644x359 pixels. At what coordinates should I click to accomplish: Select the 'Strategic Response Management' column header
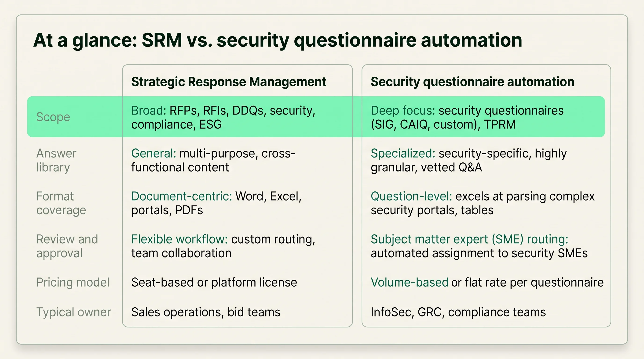[229, 82]
